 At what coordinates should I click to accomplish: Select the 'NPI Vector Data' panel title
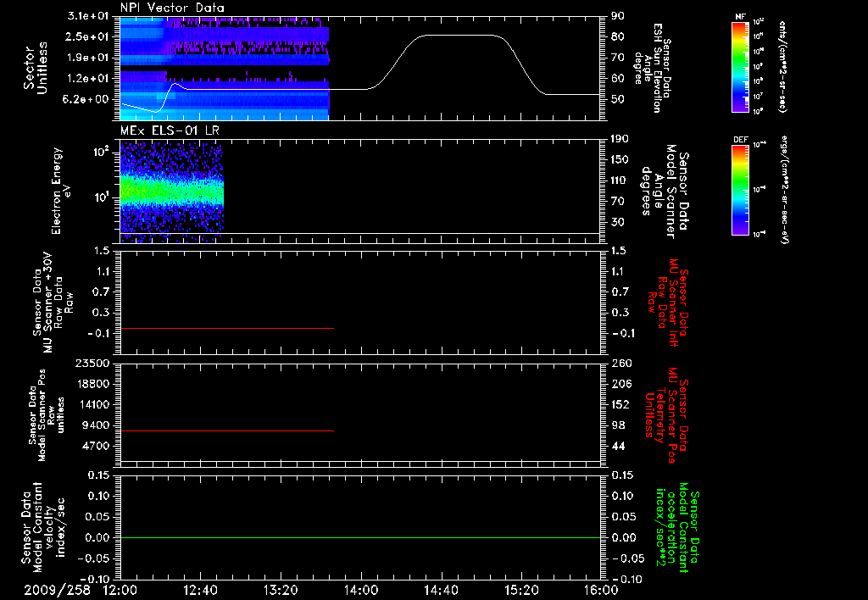tap(173, 8)
